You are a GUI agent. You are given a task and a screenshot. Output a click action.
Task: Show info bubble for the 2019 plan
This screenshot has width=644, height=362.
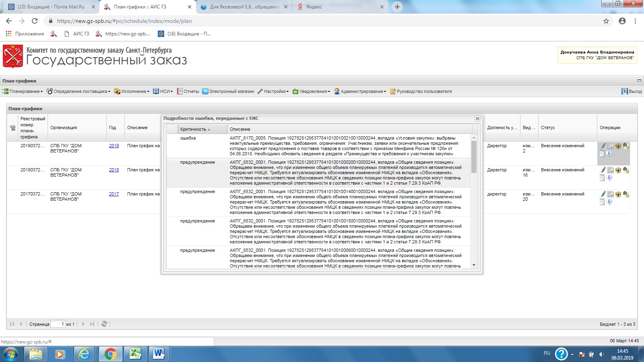[x=609, y=153]
